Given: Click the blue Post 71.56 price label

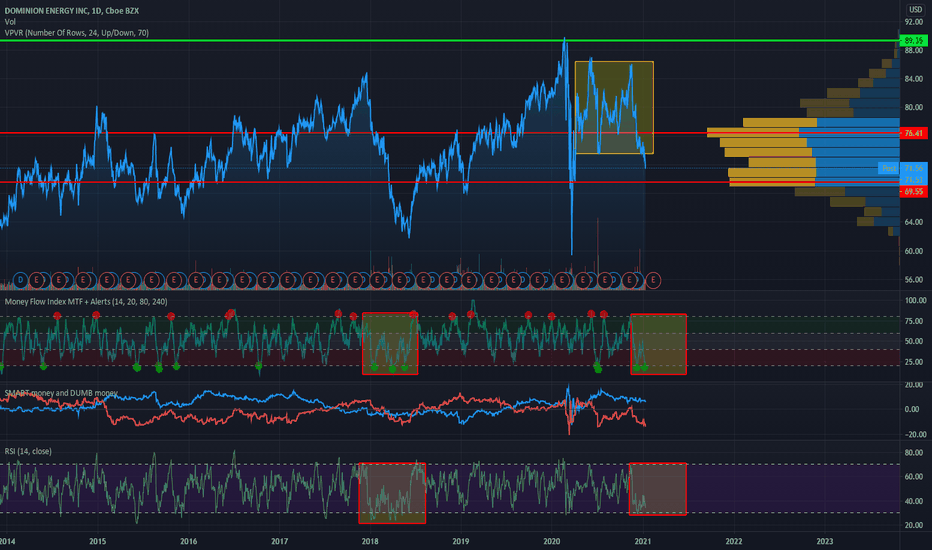Looking at the screenshot, I should click(x=902, y=168).
